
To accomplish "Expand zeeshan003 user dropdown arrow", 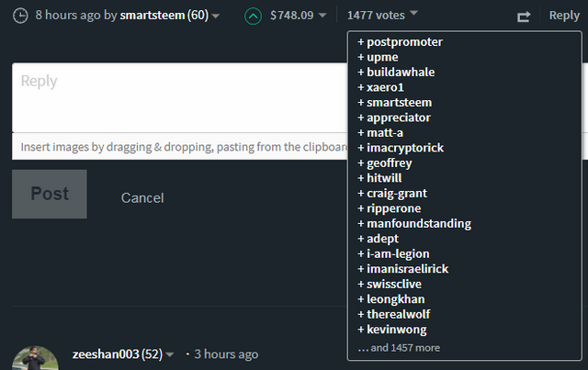I will pyautogui.click(x=170, y=355).
